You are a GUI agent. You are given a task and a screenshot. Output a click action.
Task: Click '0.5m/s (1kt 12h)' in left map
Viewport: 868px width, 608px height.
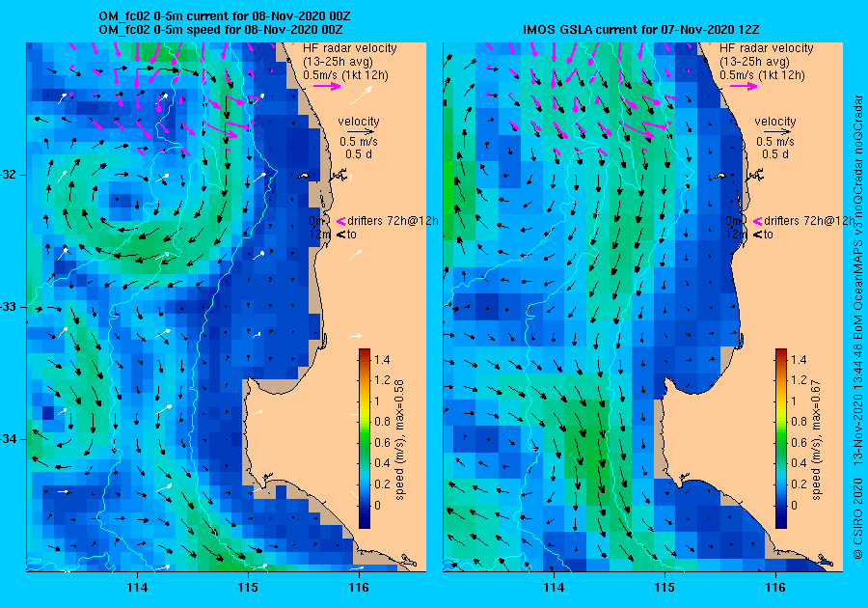click(x=345, y=74)
